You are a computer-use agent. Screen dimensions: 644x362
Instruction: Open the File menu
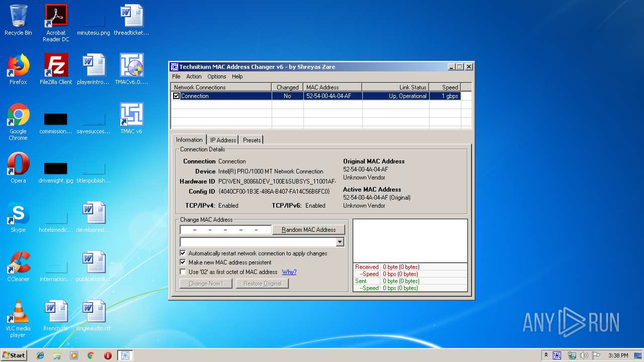tap(176, 76)
